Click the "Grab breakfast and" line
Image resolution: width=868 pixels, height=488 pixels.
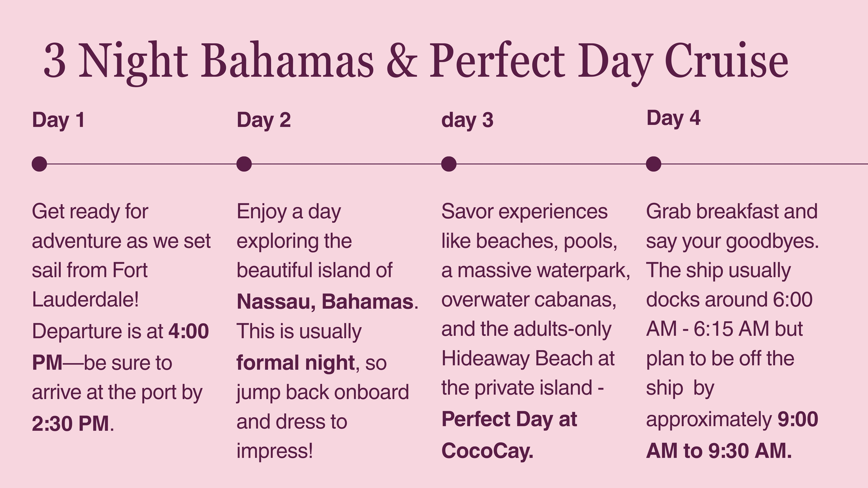pos(732,211)
